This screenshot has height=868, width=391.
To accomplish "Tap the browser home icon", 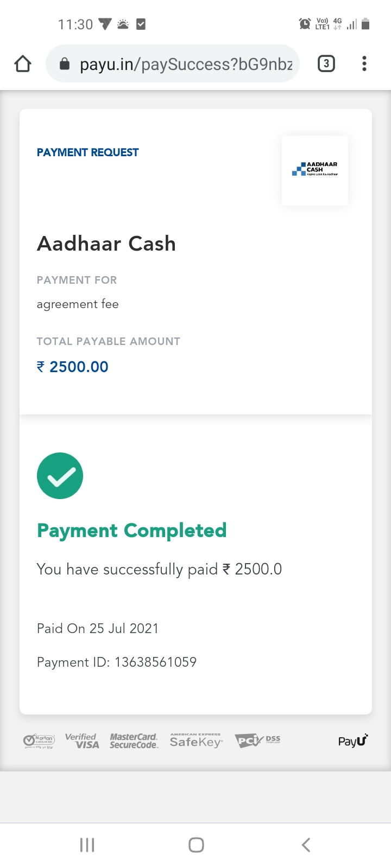I will point(23,64).
